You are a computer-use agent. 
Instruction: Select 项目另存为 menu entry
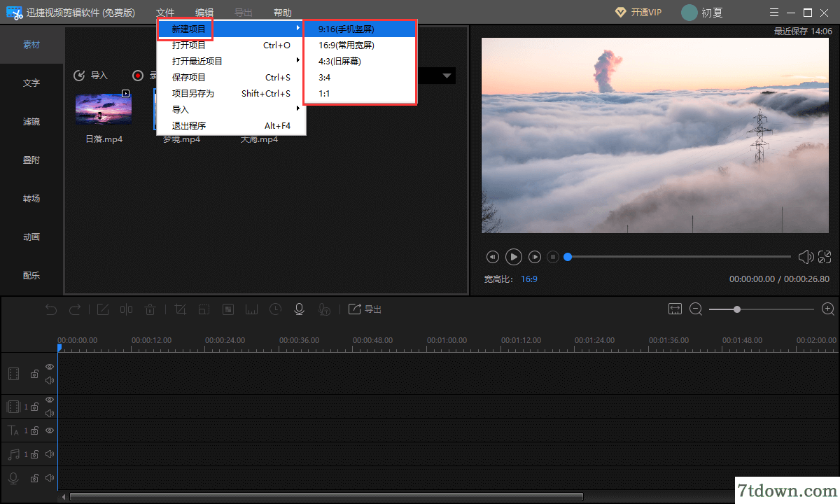point(231,93)
